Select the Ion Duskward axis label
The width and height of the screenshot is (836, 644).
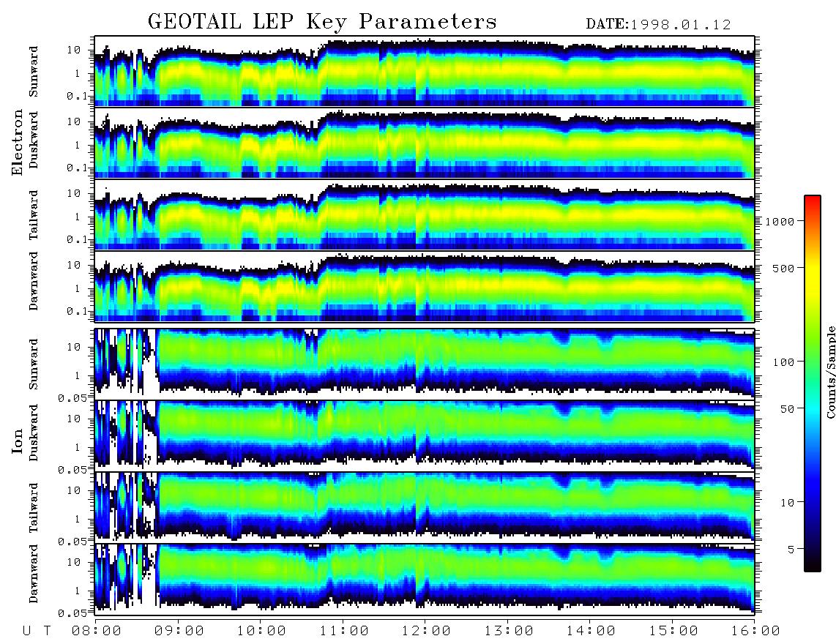[34, 433]
